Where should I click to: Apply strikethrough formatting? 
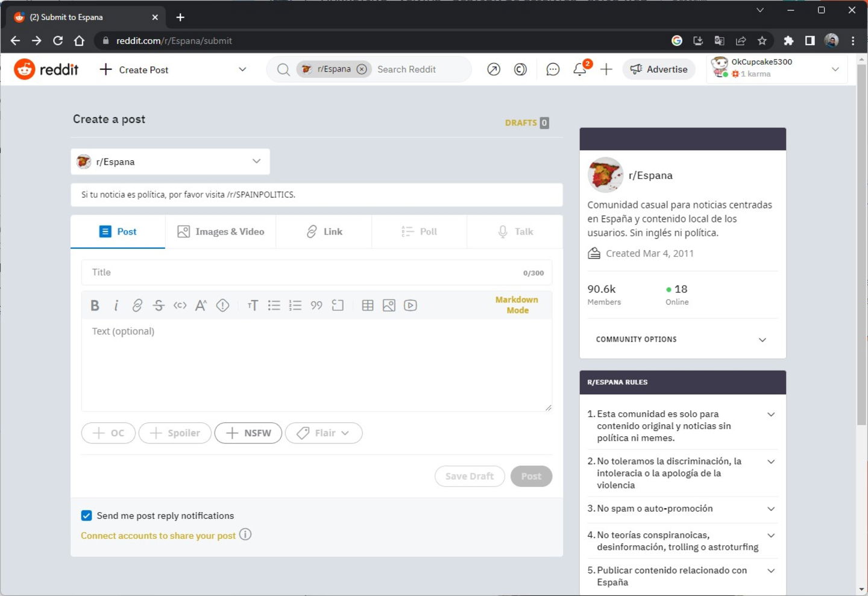(x=159, y=306)
